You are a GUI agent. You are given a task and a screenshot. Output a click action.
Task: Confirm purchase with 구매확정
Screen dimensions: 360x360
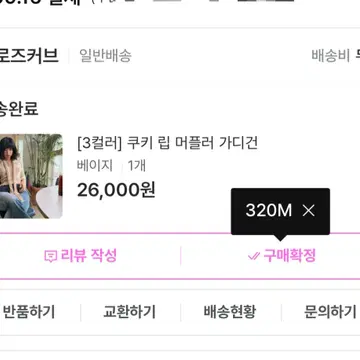tap(282, 256)
